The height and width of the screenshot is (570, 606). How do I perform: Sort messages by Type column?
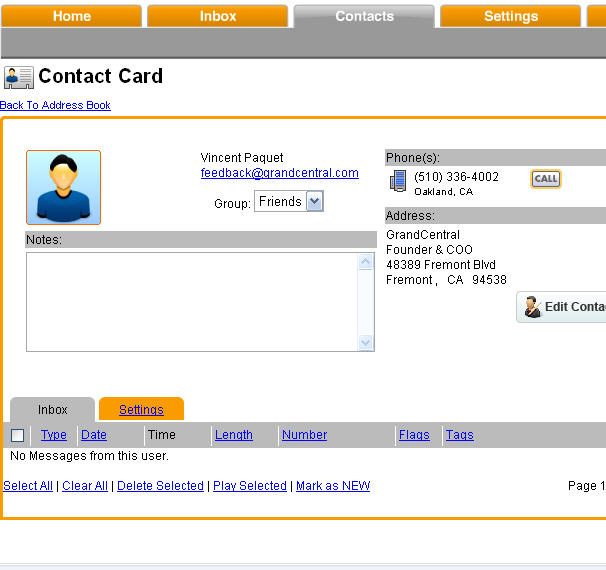pos(54,435)
